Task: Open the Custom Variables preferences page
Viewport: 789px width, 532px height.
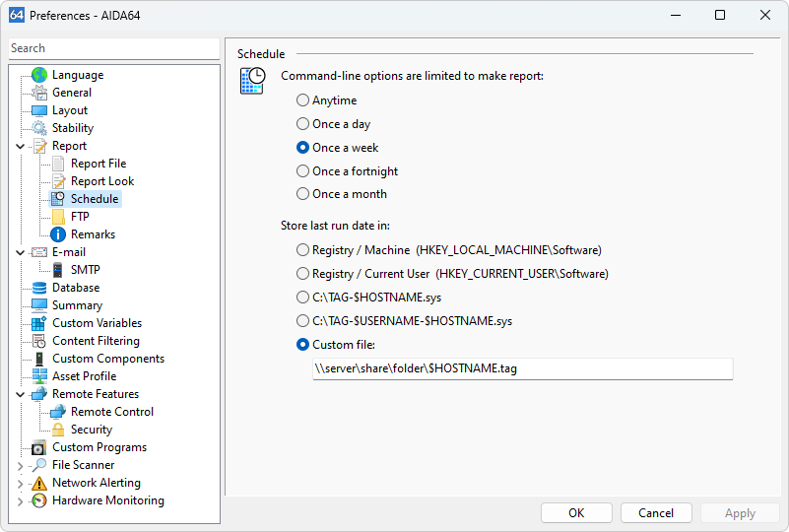Action: click(x=97, y=323)
